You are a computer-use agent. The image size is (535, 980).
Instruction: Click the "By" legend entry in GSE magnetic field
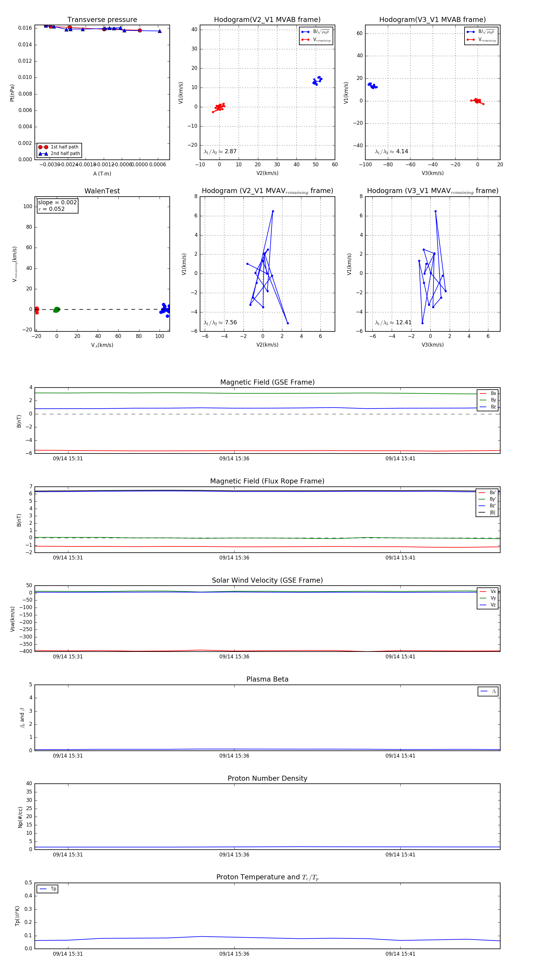488,400
